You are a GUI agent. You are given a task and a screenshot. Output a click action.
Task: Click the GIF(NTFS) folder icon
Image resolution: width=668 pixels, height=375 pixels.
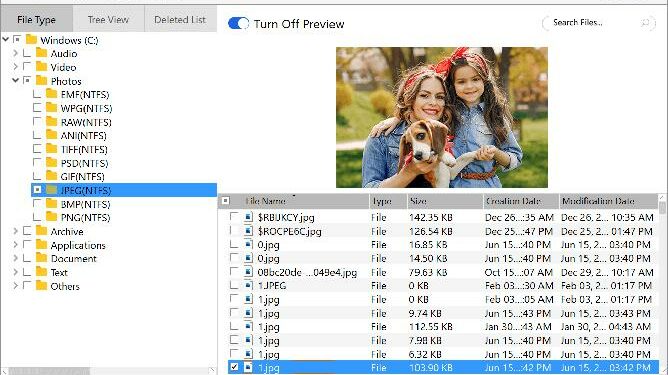(x=52, y=176)
